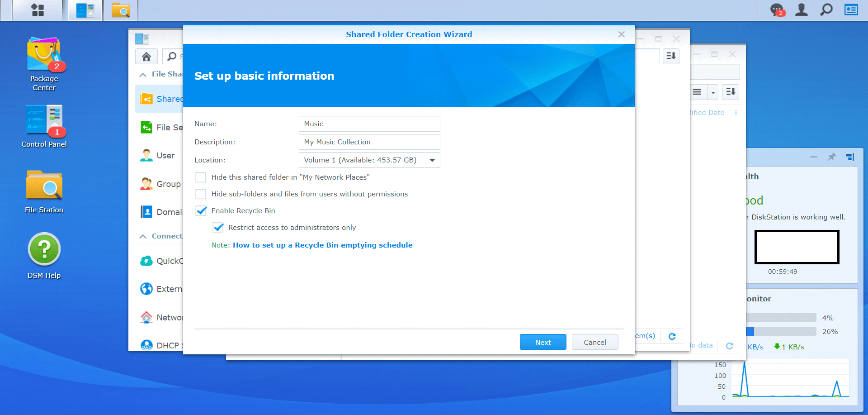
Task: Collapse the Connectivity section
Action: point(143,236)
